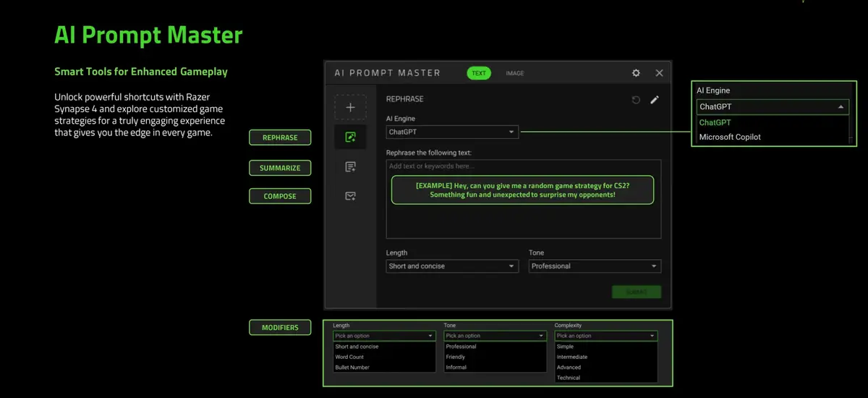Image resolution: width=868 pixels, height=398 pixels.
Task: Click the SUMMARIZE label button
Action: [280, 168]
